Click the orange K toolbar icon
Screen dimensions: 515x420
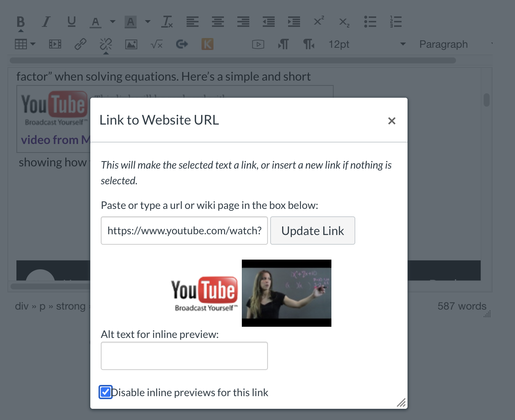click(x=207, y=44)
